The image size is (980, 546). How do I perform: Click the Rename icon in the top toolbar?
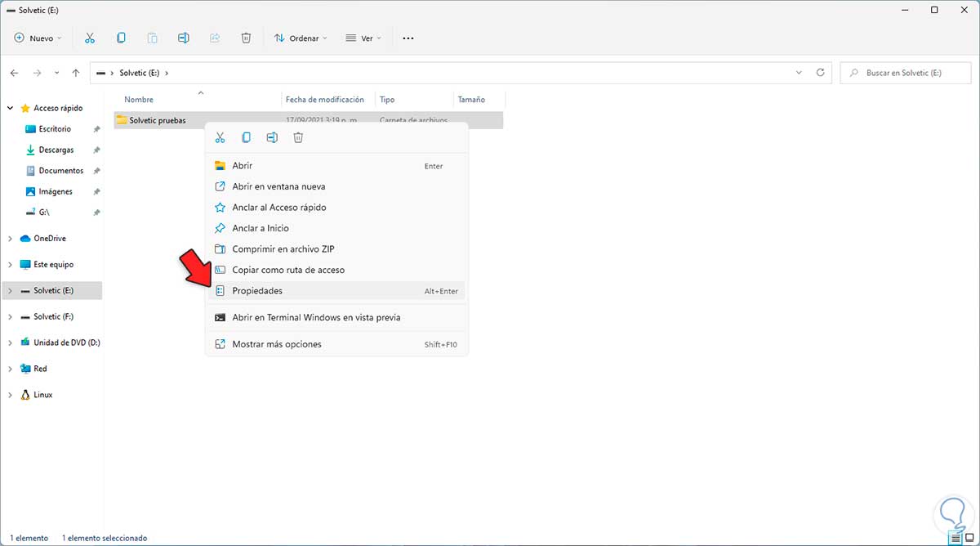point(184,38)
